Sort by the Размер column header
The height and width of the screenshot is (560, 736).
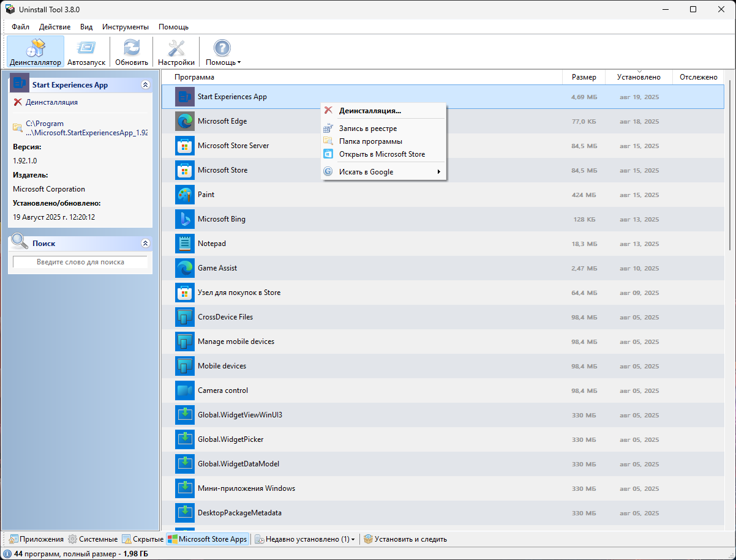(584, 77)
